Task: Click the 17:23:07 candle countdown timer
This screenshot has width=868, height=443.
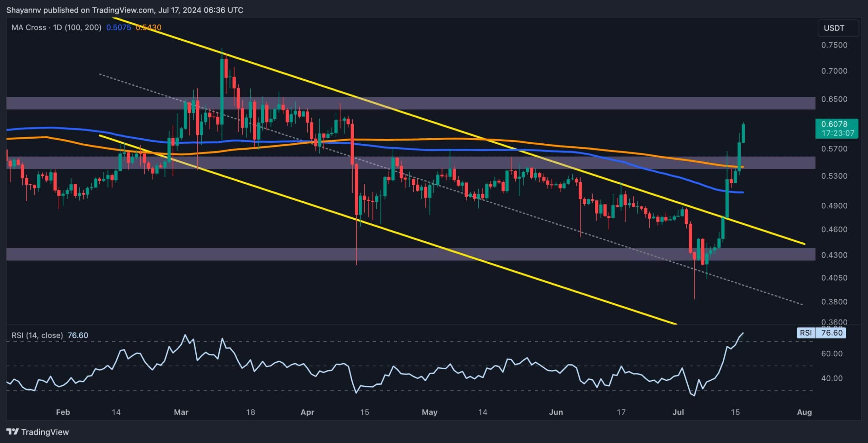Action: pos(837,133)
